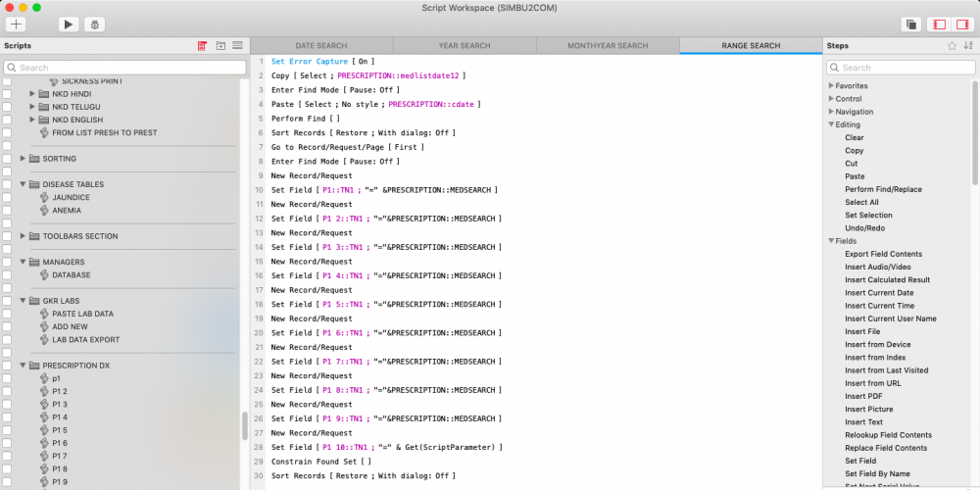Viewport: 980px width, 490px height.
Task: Tick the checkbox beside TOOLBARS SECTION
Action: pos(7,236)
